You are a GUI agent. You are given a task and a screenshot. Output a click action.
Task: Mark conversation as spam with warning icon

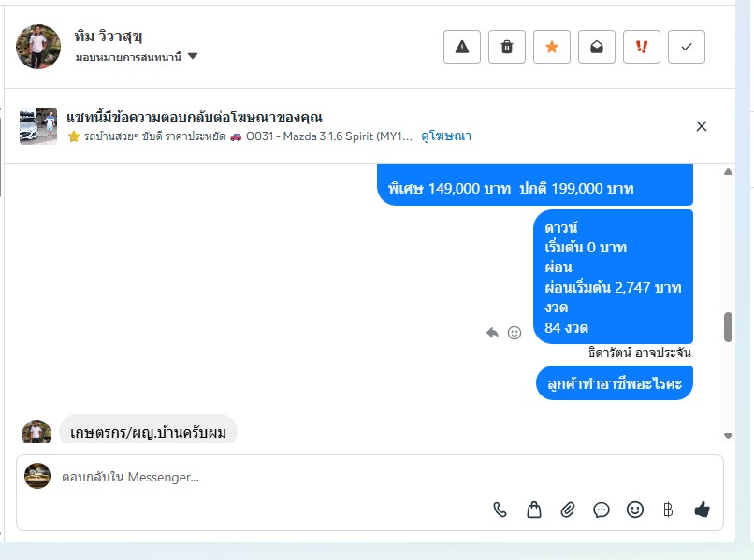click(x=461, y=47)
